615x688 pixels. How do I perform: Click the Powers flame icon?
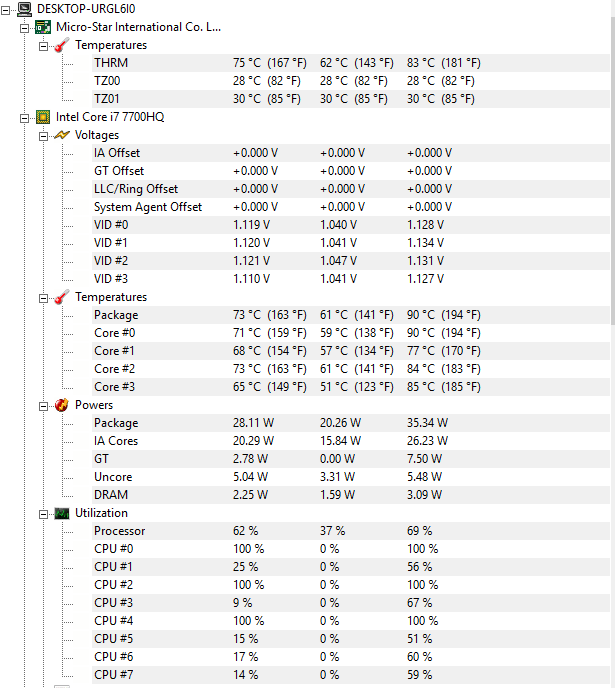point(62,405)
